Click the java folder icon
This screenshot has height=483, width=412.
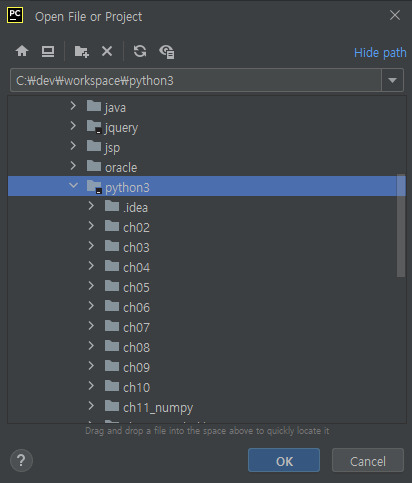94,106
